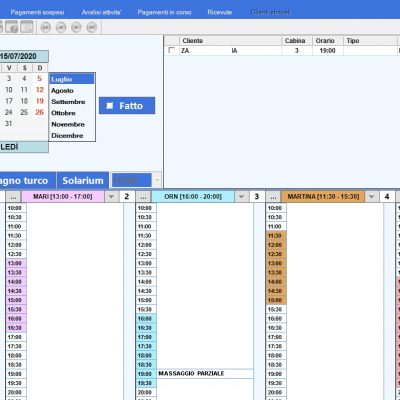This screenshot has width=400, height=400.
Task: Click the MARTINA [11:30 - 15:30] header
Action: point(323,197)
